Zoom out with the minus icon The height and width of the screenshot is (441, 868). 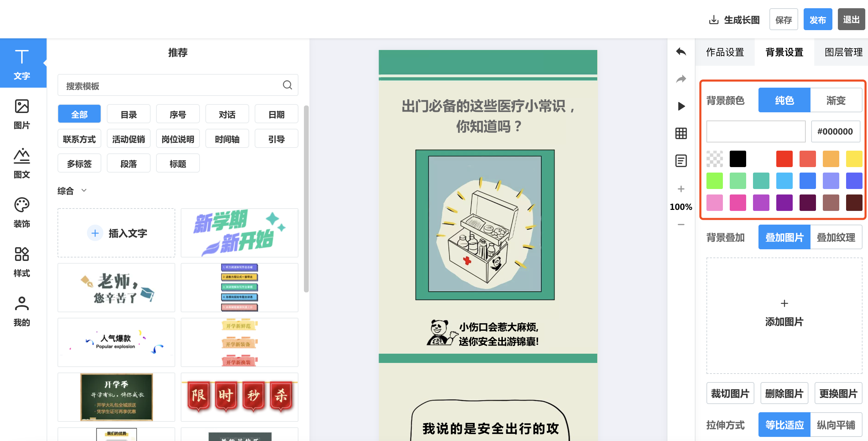681,225
